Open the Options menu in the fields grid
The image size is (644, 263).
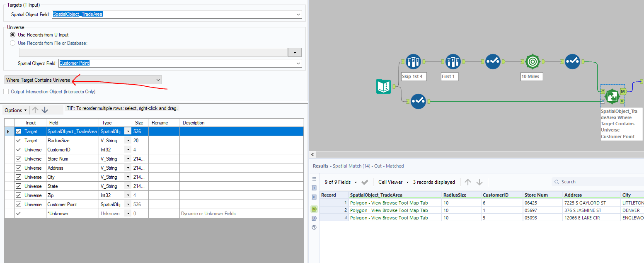[15, 110]
